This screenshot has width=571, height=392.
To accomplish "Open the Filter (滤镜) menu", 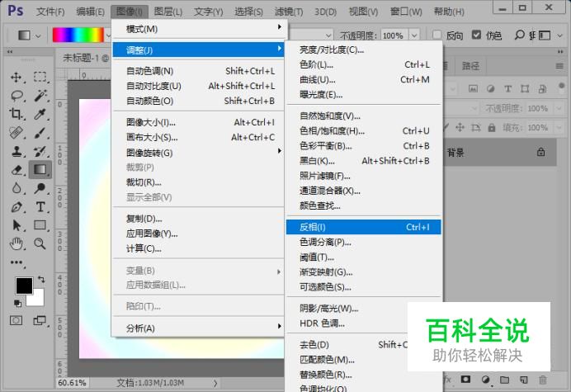I will [x=289, y=12].
